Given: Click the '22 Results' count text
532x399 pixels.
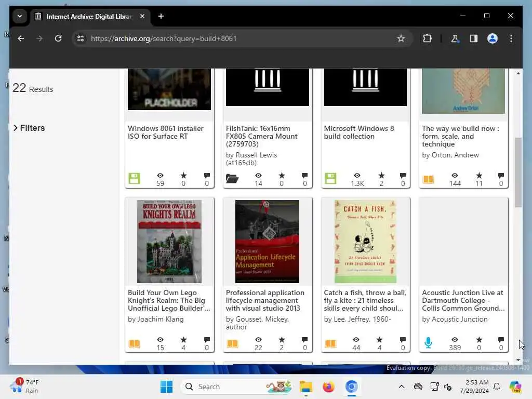Looking at the screenshot, I should [33, 88].
